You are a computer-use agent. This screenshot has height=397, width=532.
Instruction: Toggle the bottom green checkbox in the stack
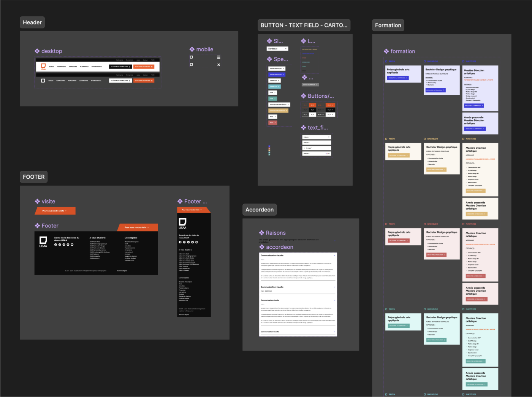(x=269, y=155)
